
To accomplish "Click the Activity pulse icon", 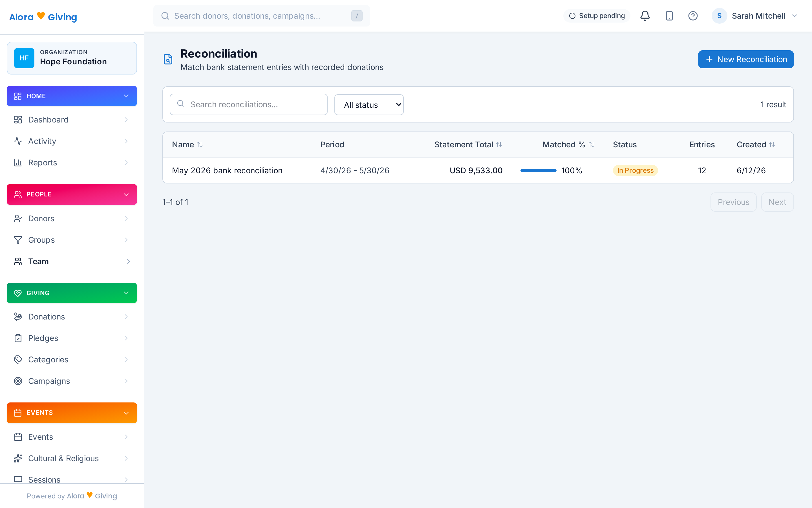I will click(18, 141).
